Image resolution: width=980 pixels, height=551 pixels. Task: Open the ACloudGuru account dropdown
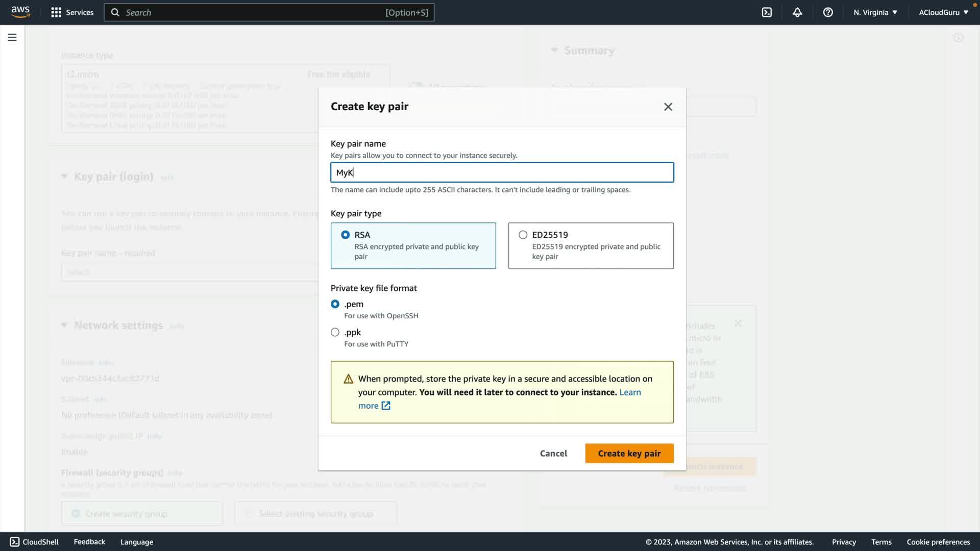pos(943,12)
